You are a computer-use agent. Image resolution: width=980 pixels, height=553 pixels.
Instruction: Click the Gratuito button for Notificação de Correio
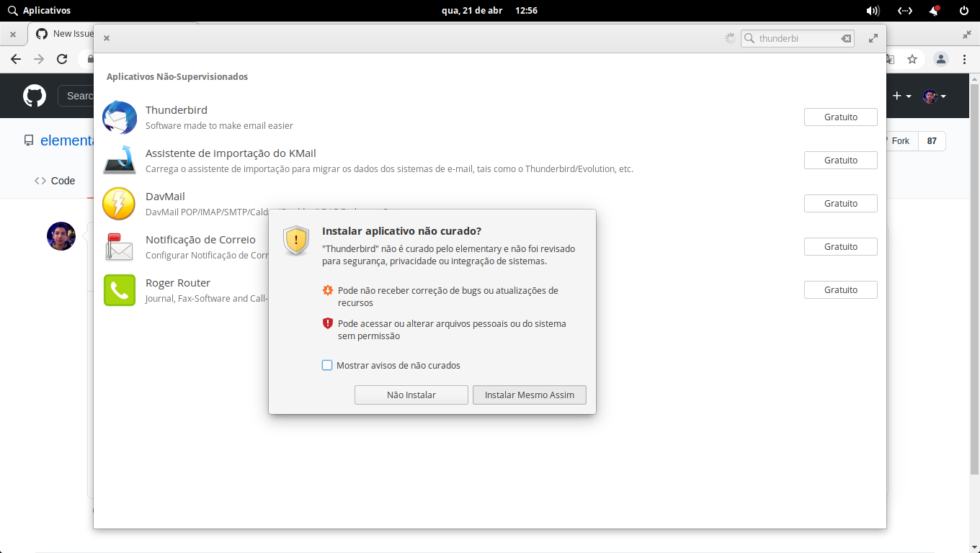pos(841,246)
